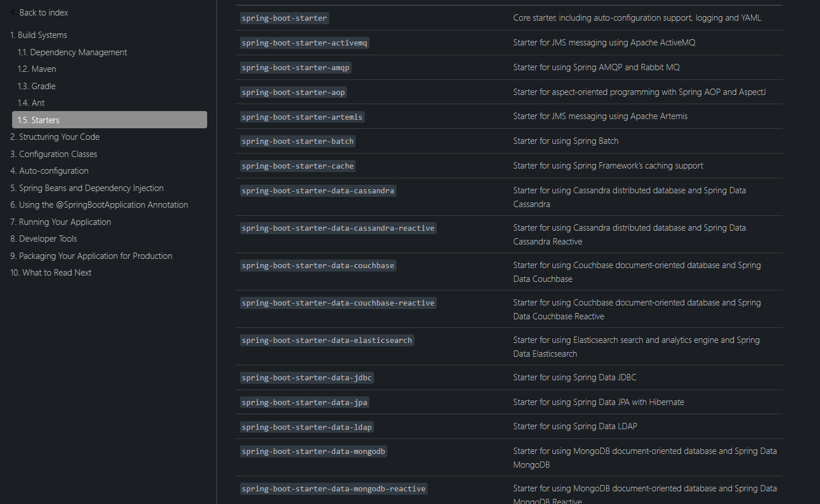Click spring-boot-starter-aop code label
The width and height of the screenshot is (820, 504).
tap(293, 93)
